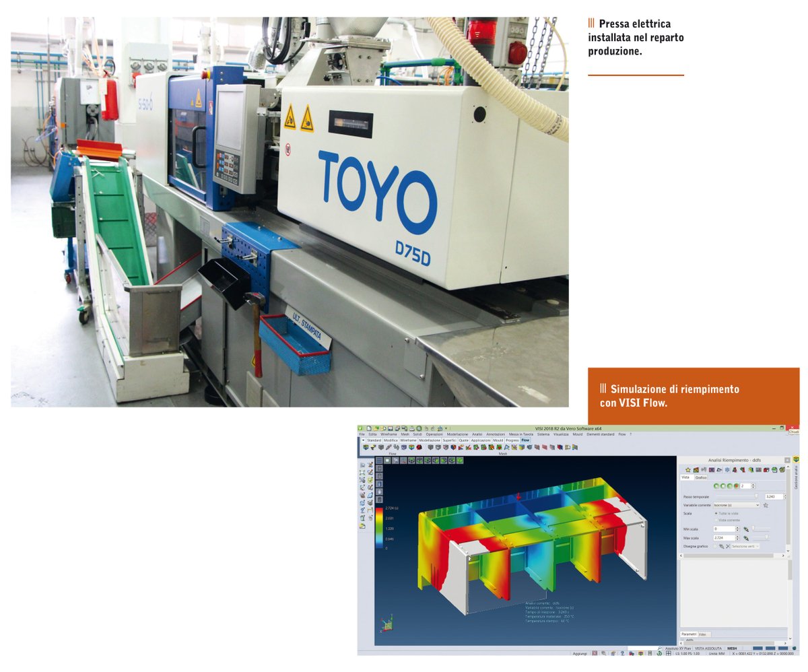Viewport: 808px width, 672px height.
Task: Click the first icon in Flow ribbon group
Action: point(366,447)
